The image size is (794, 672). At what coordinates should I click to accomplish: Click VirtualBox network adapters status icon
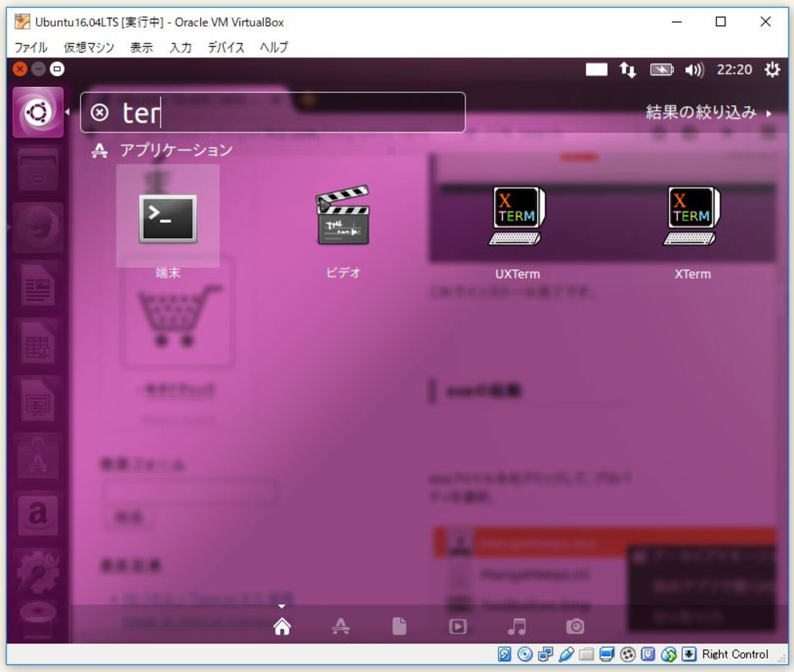click(545, 654)
